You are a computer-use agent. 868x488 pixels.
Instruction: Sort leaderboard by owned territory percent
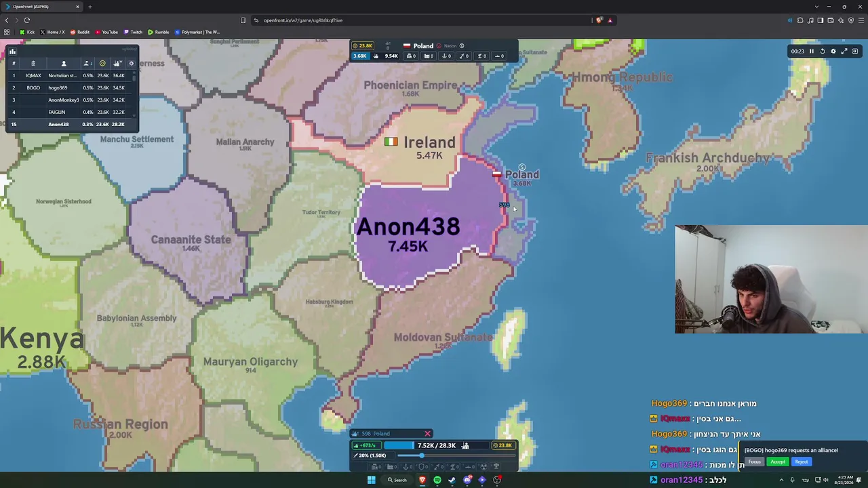click(87, 63)
